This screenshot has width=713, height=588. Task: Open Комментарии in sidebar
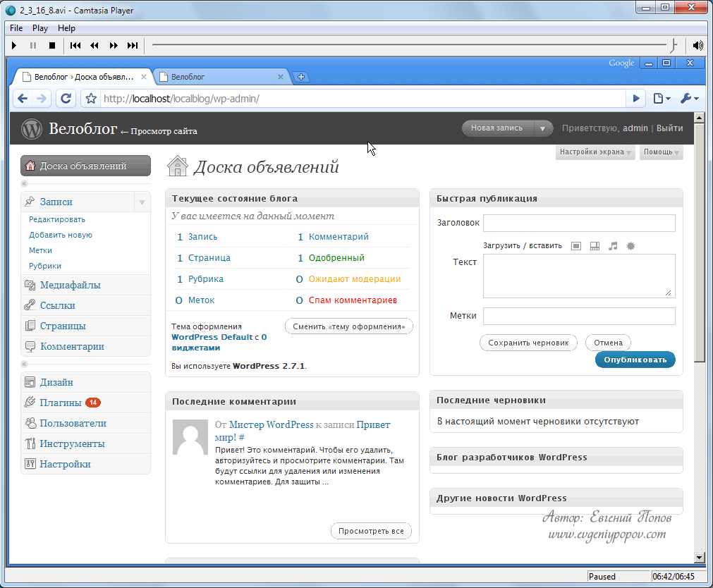85,346
